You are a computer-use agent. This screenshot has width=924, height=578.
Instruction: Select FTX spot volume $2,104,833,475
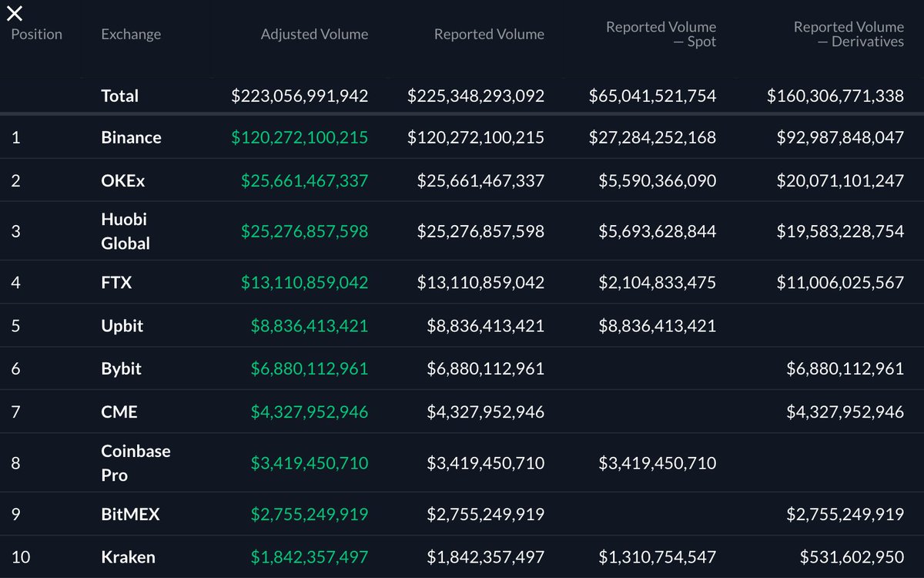[x=657, y=283]
